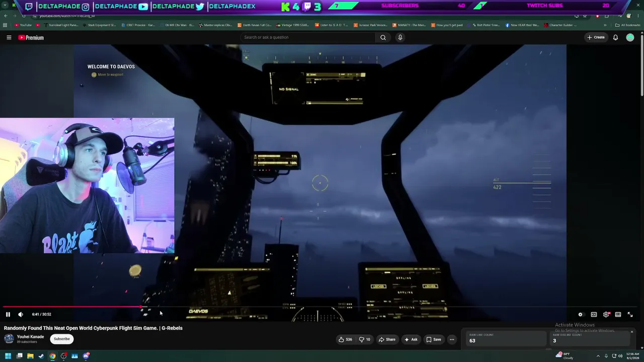
Task: Open the Chrome apps grid shortcut
Action: (5, 25)
